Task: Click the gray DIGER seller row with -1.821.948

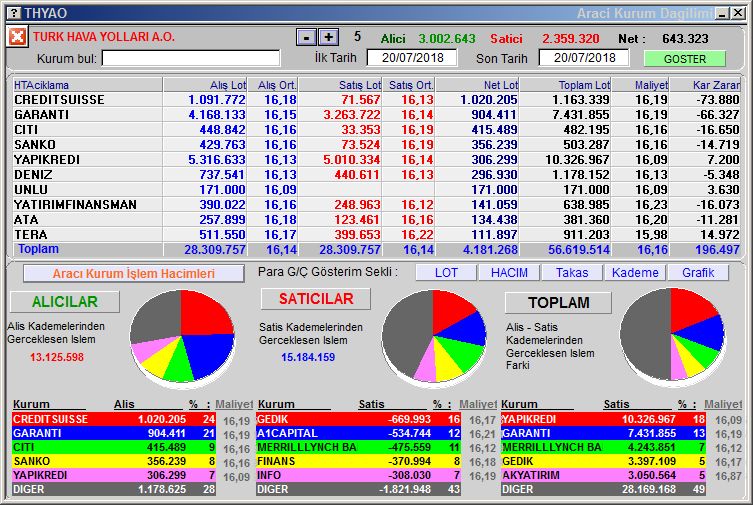Action: click(359, 489)
